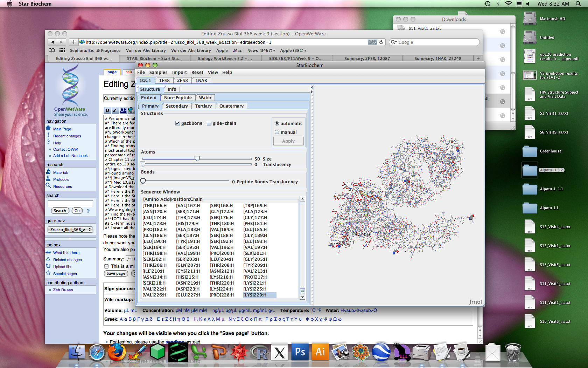
Task: Click the atom Size slider handle
Action: [197, 159]
